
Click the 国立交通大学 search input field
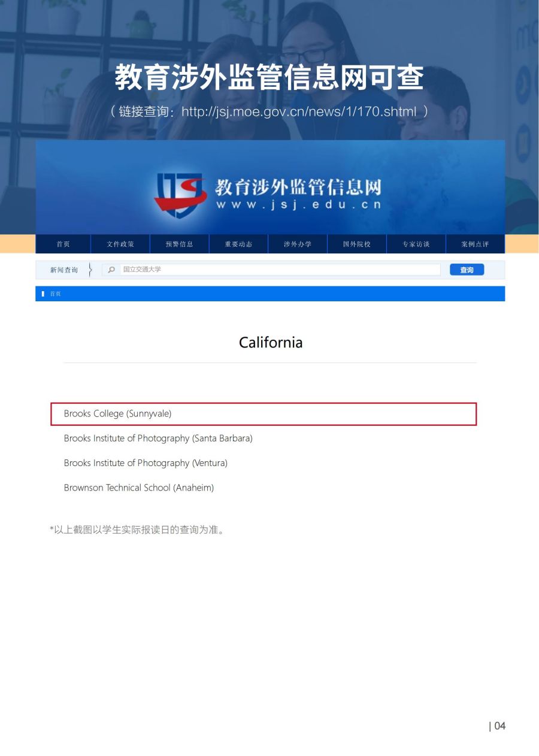[x=280, y=270]
